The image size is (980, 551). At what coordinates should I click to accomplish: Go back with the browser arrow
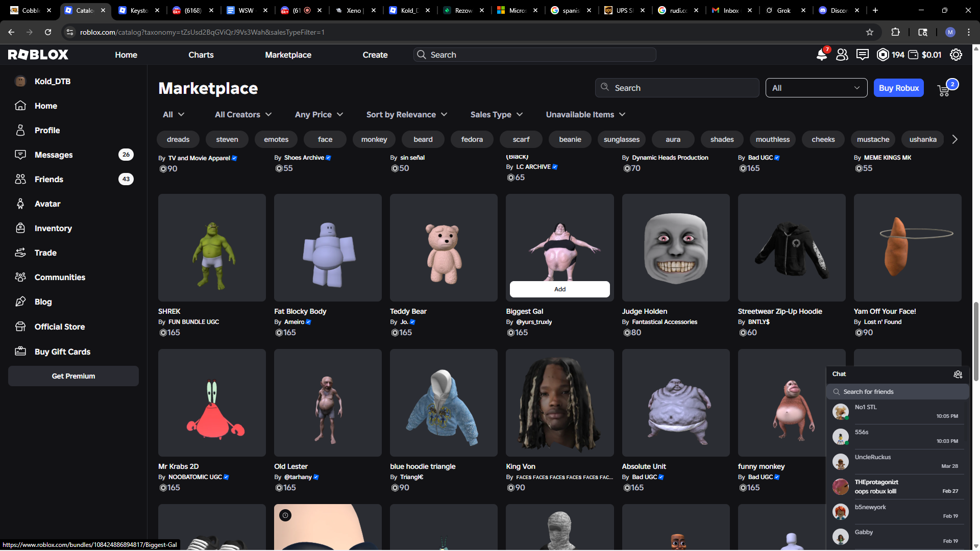click(x=11, y=32)
